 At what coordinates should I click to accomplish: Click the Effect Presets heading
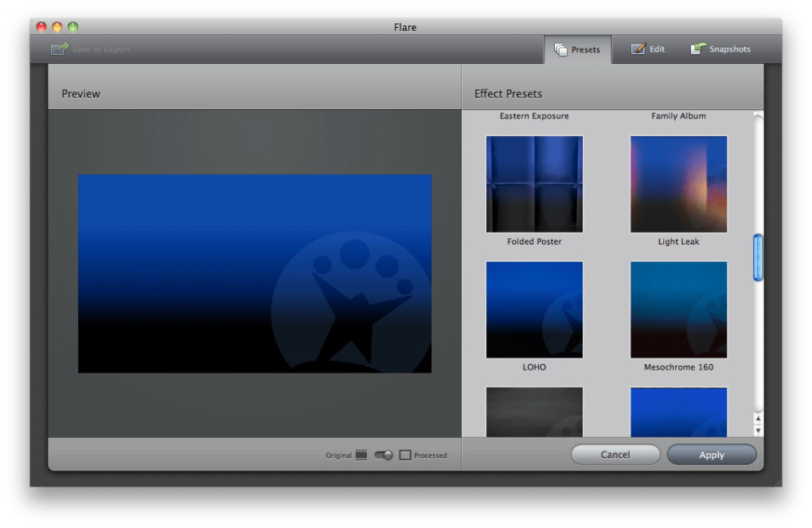point(508,94)
